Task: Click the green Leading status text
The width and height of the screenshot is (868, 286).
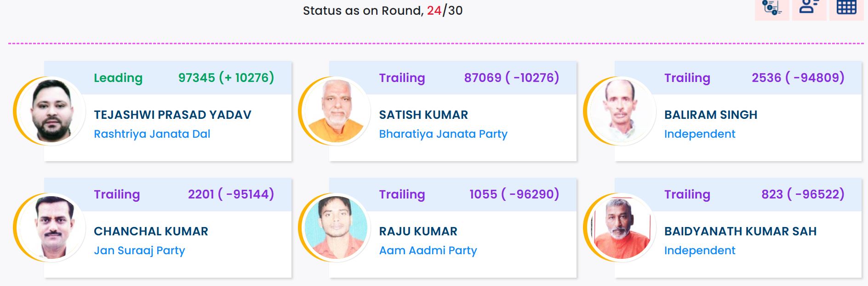Action: 118,78
